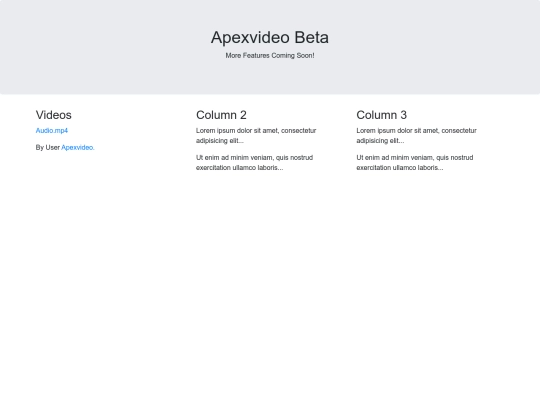Click Column 2 exercitation ullamco laboris line
Screen dimensions: 540x405
(240, 167)
